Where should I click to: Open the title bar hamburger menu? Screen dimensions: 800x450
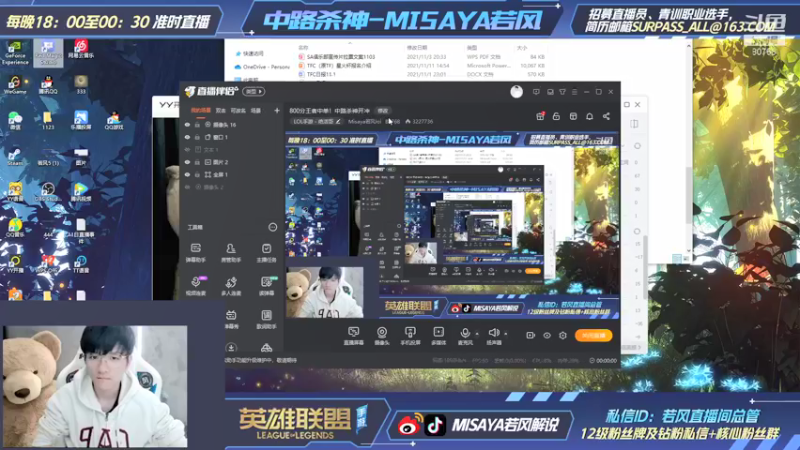(x=574, y=92)
